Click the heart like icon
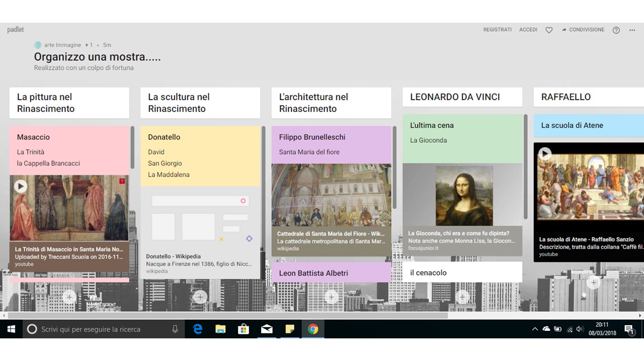The height and width of the screenshot is (362, 644). [x=549, y=30]
